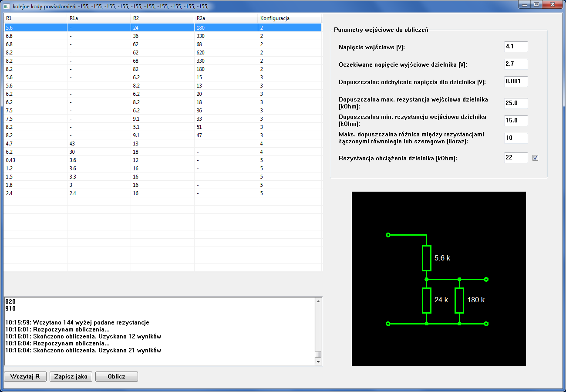
Task: Click the log scrollbar up arrow
Action: [x=318, y=301]
